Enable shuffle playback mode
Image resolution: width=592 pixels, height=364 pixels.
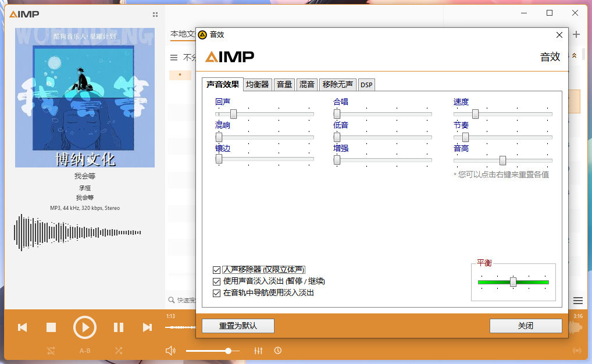click(119, 351)
